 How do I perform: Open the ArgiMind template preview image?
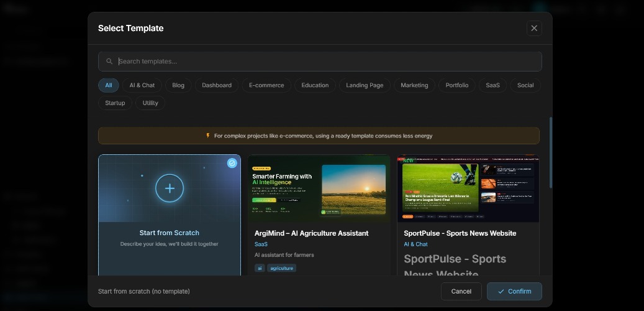tap(319, 188)
